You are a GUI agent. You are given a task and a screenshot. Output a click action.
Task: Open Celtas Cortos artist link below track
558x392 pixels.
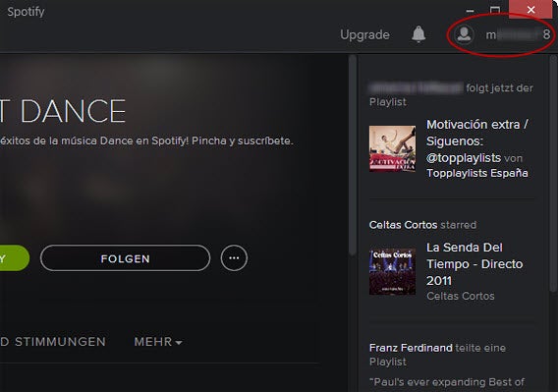click(x=461, y=296)
